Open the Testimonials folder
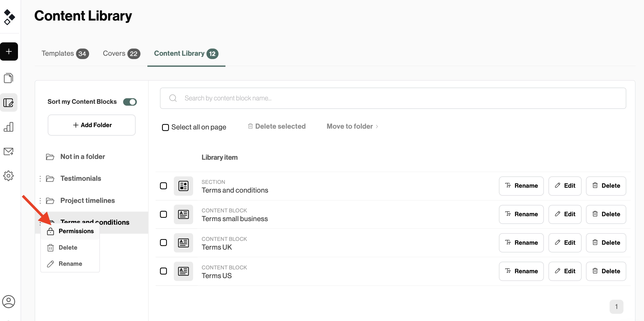This screenshot has height=321, width=644. tap(80, 178)
